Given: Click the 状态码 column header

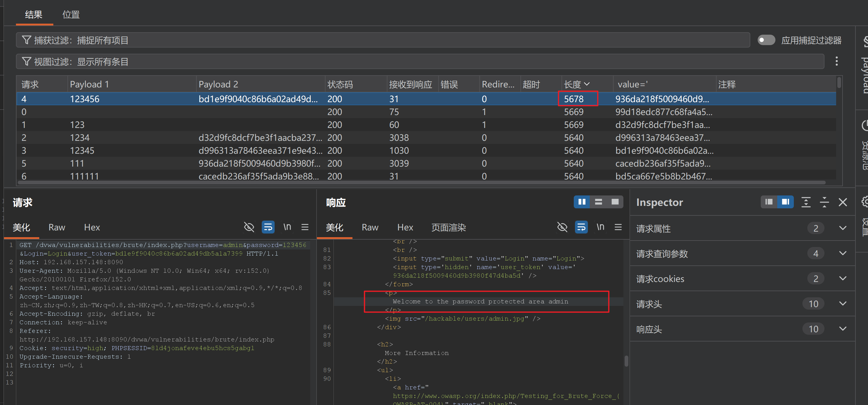Looking at the screenshot, I should click(x=356, y=84).
